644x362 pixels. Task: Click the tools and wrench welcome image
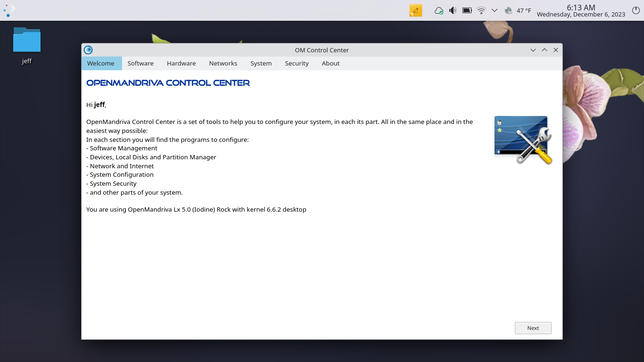click(x=523, y=140)
